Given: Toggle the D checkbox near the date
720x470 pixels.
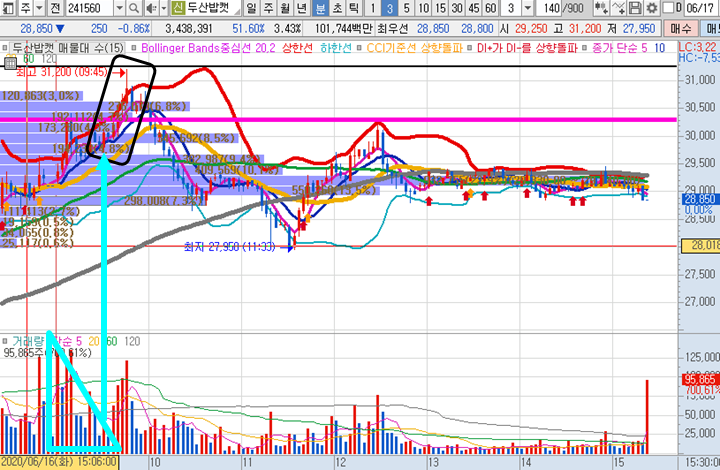Looking at the screenshot, I should (x=669, y=8).
